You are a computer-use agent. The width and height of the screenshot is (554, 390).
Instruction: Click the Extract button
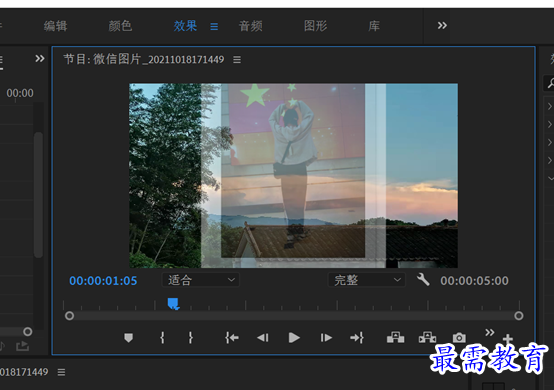[427, 337]
